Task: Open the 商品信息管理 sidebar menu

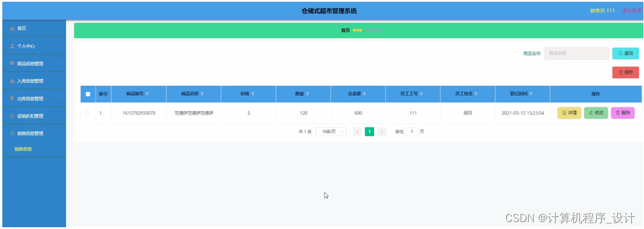Action: click(34, 64)
